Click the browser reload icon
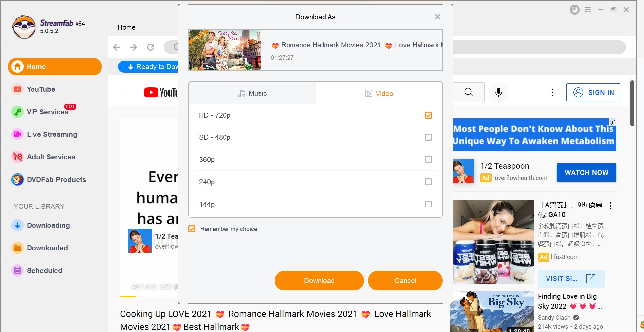 [x=151, y=47]
